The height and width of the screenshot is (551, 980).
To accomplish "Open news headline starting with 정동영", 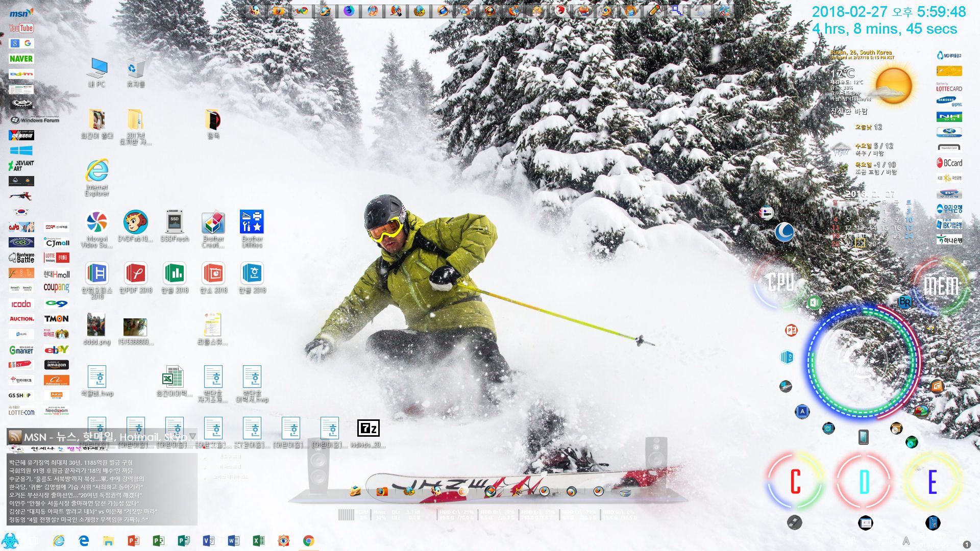I will pos(79,520).
